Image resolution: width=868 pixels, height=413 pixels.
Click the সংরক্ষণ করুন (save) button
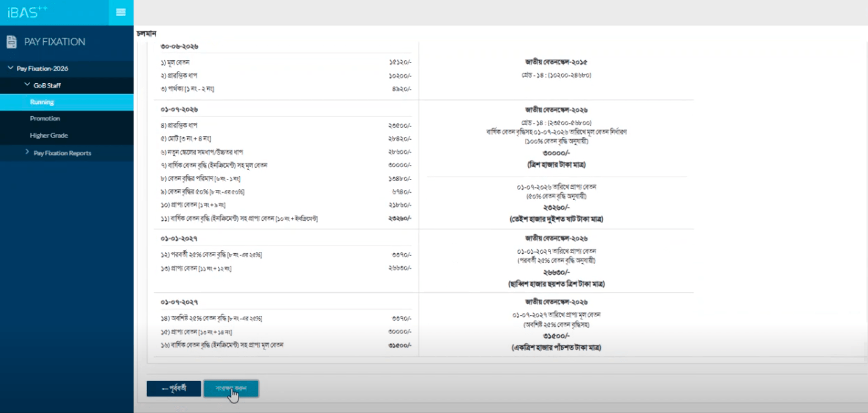pos(231,389)
